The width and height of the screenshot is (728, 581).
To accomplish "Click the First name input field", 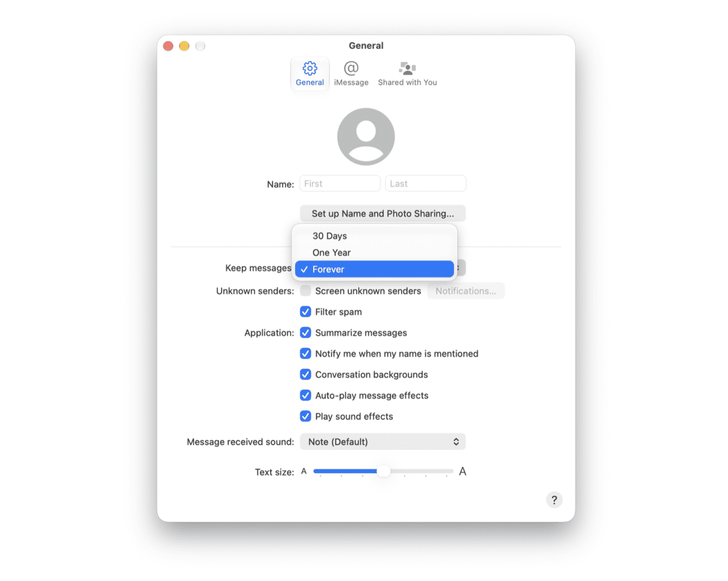I will pos(339,184).
